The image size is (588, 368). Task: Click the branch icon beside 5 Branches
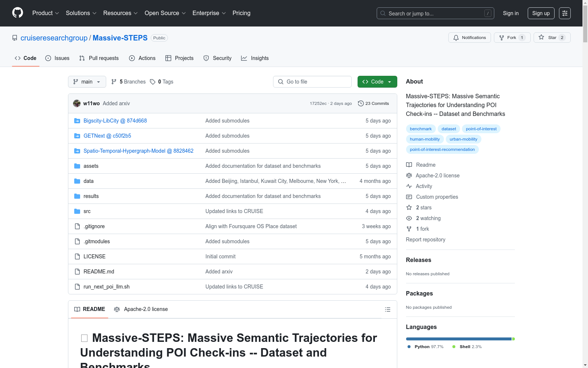pos(114,82)
